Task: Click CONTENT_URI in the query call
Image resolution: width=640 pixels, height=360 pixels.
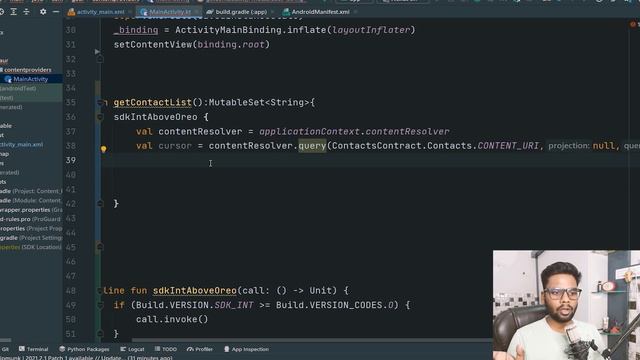Action: click(508, 146)
